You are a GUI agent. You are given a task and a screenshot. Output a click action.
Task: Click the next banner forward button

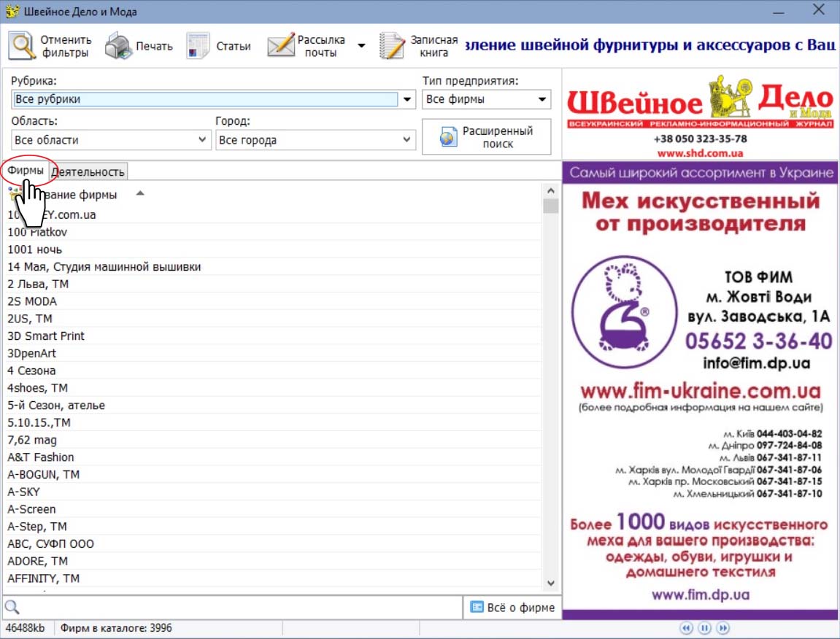(723, 628)
